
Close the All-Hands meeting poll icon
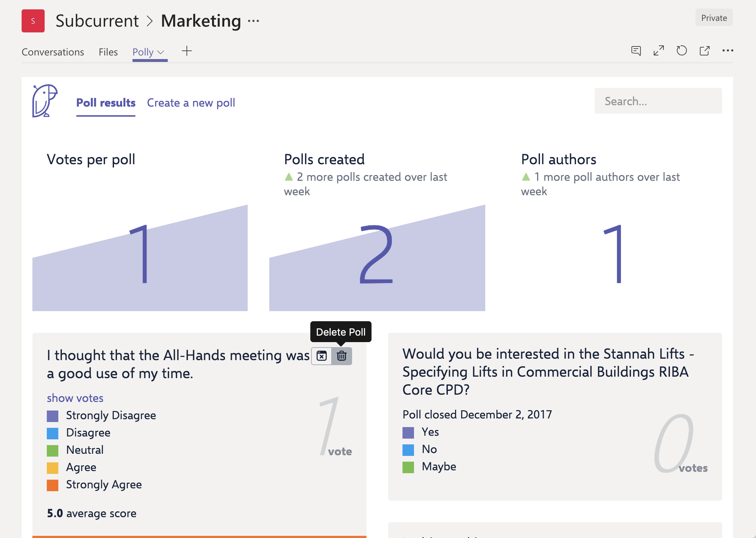321,356
